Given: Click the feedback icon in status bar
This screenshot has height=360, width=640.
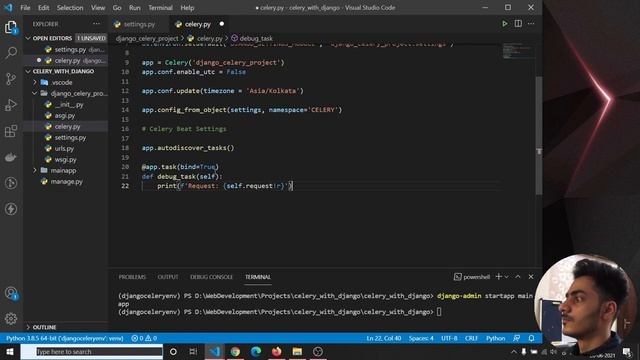Looking at the screenshot, I should click(x=517, y=338).
